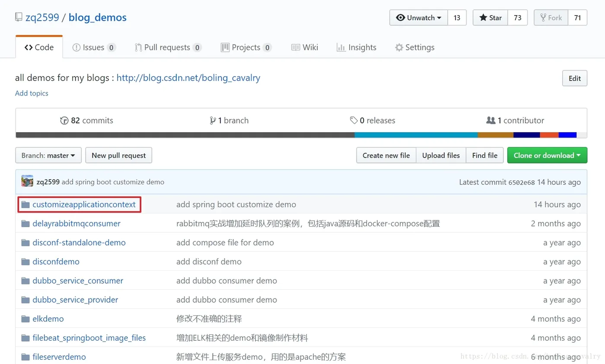Image resolution: width=605 pixels, height=364 pixels.
Task: Open the customizeapplicationcontext folder name
Action: tap(84, 205)
